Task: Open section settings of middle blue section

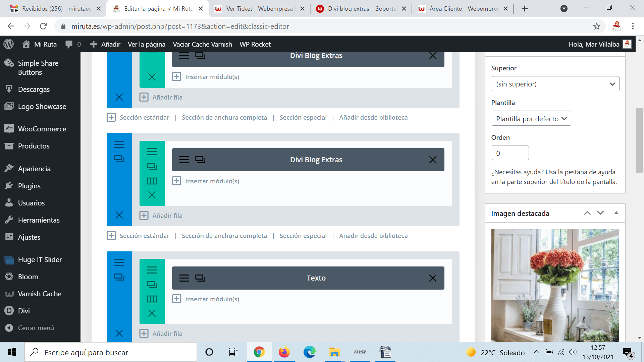Action: 119,144
